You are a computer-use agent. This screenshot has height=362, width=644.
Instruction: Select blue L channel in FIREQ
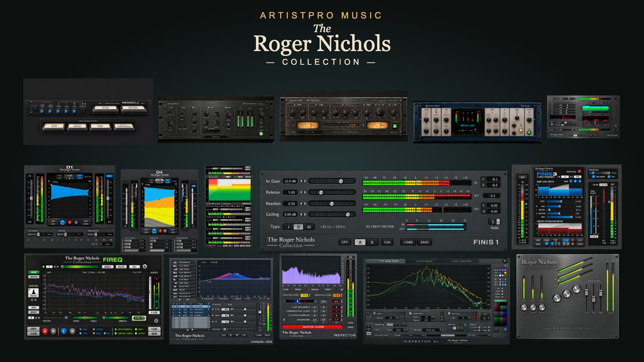coord(64,331)
